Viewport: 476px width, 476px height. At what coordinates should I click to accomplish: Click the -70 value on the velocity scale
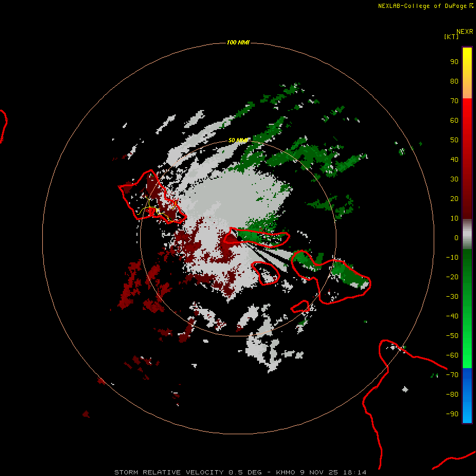click(x=452, y=375)
